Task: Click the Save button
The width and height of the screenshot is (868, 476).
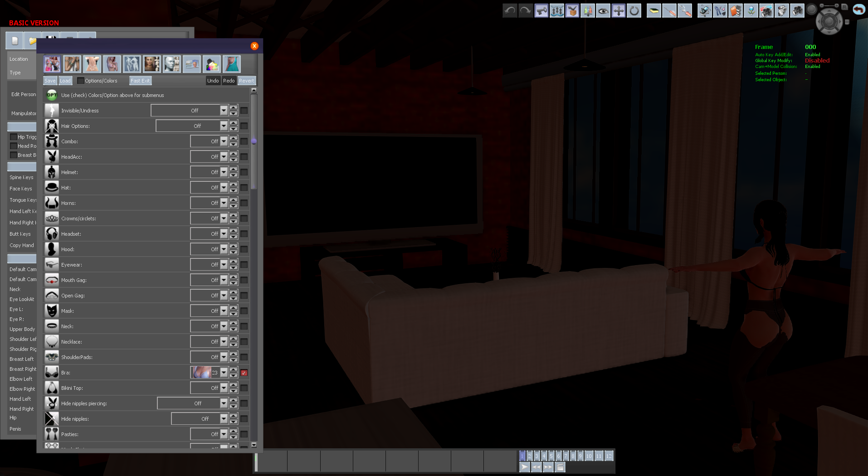Action: pyautogui.click(x=50, y=81)
